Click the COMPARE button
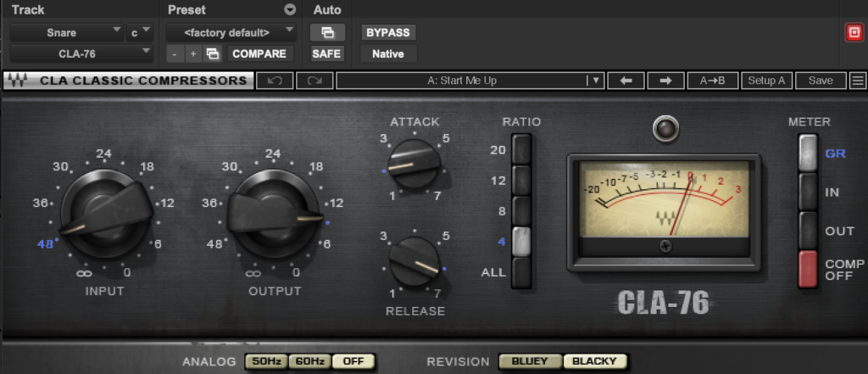Viewport: 868px width, 374px height. pos(259,53)
